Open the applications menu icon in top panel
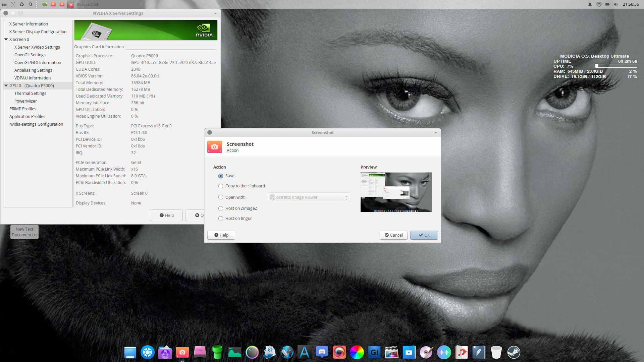The height and width of the screenshot is (362, 644). (x=4, y=4)
